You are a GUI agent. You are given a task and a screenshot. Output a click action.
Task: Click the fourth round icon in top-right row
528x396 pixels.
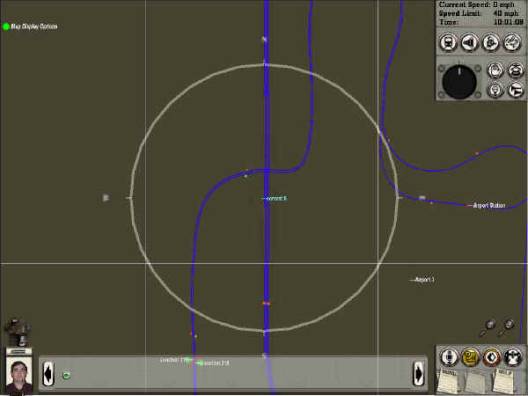click(x=512, y=42)
